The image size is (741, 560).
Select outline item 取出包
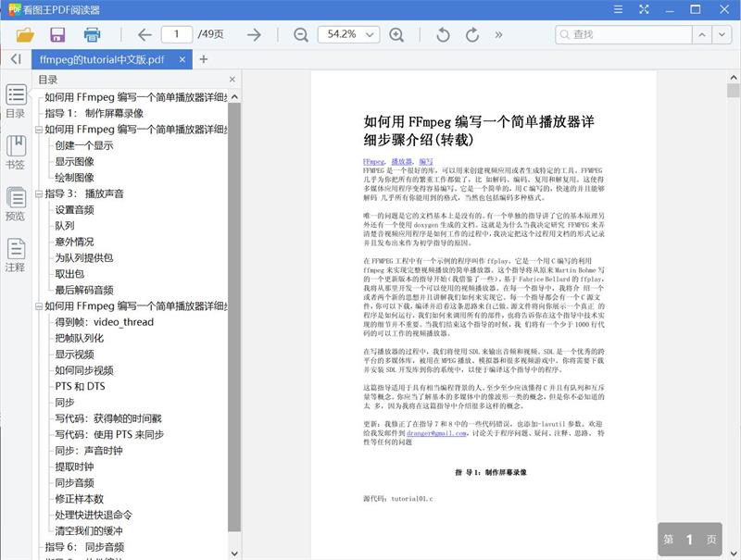[69, 274]
